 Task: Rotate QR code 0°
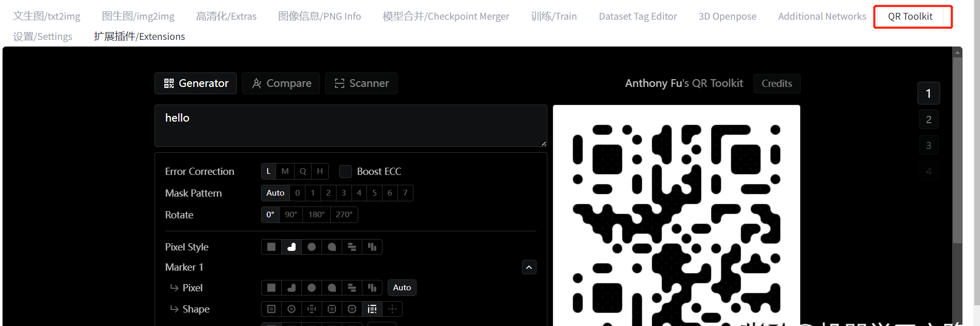[x=270, y=215]
